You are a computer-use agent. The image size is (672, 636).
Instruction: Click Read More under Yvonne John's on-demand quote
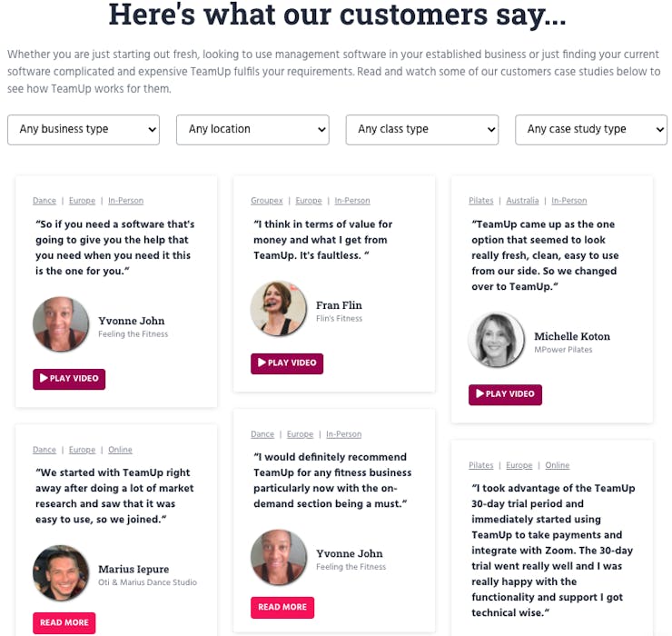point(282,607)
